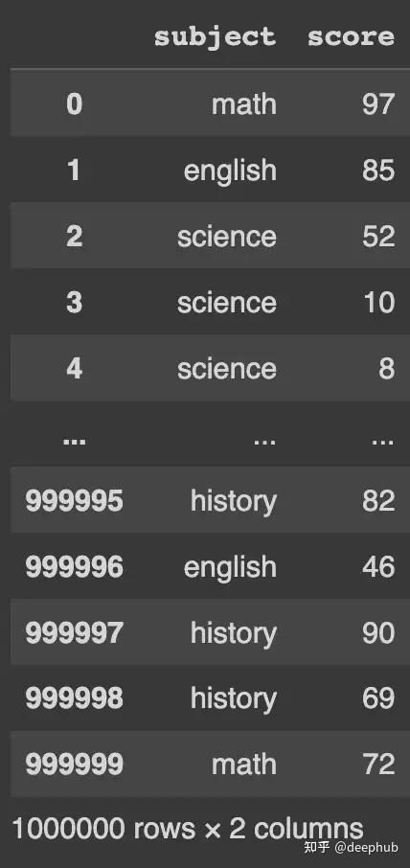
Task: Click score value 85
Action: [378, 170]
